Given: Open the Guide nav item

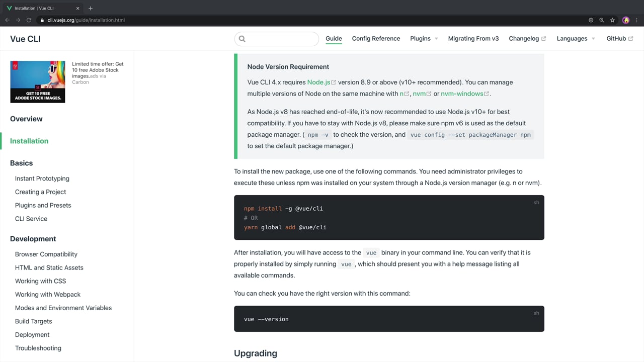Looking at the screenshot, I should (334, 39).
